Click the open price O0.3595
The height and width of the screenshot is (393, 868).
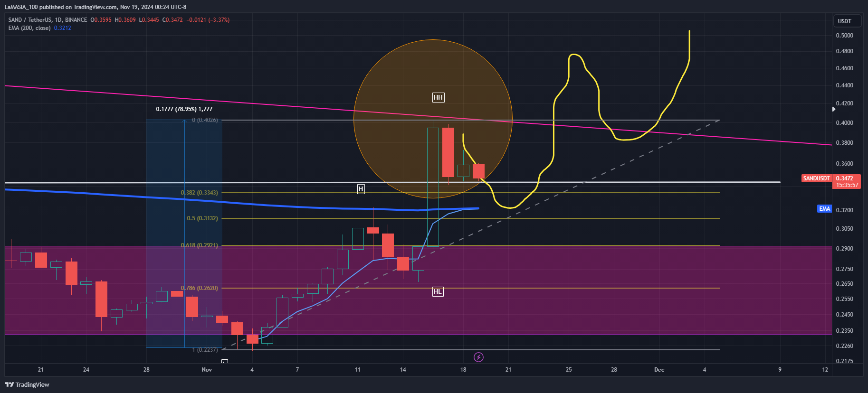point(101,20)
